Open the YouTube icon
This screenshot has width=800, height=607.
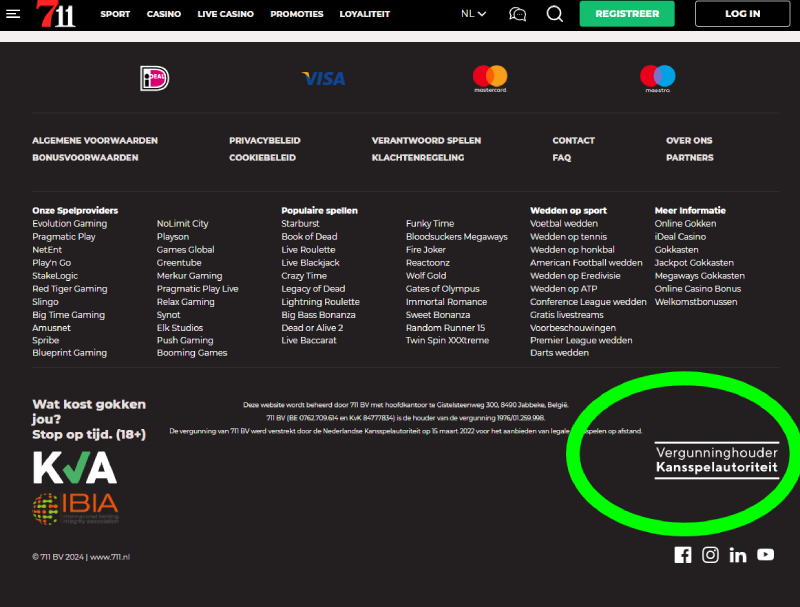(765, 554)
